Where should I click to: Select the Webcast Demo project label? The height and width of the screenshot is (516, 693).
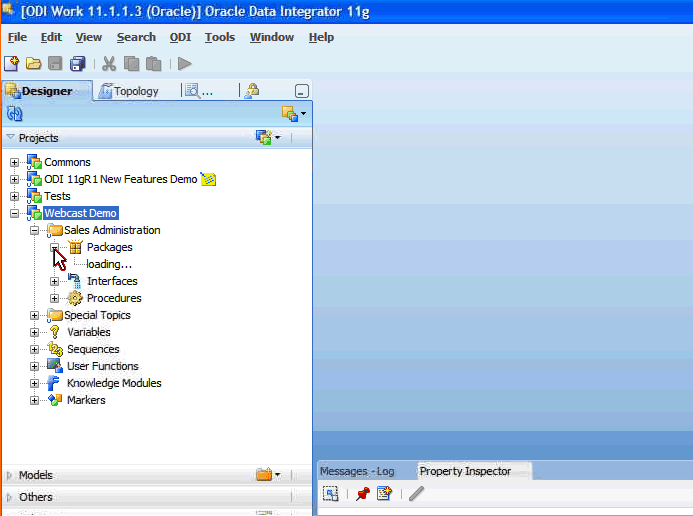(x=80, y=213)
